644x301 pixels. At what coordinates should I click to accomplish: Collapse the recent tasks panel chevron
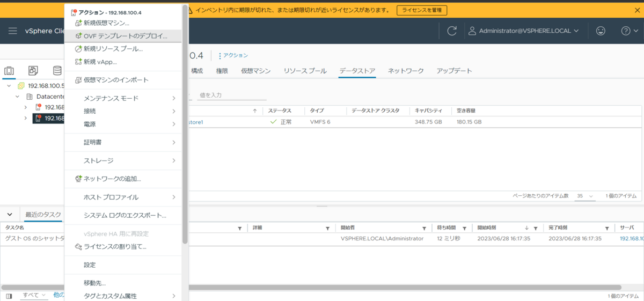pos(10,215)
